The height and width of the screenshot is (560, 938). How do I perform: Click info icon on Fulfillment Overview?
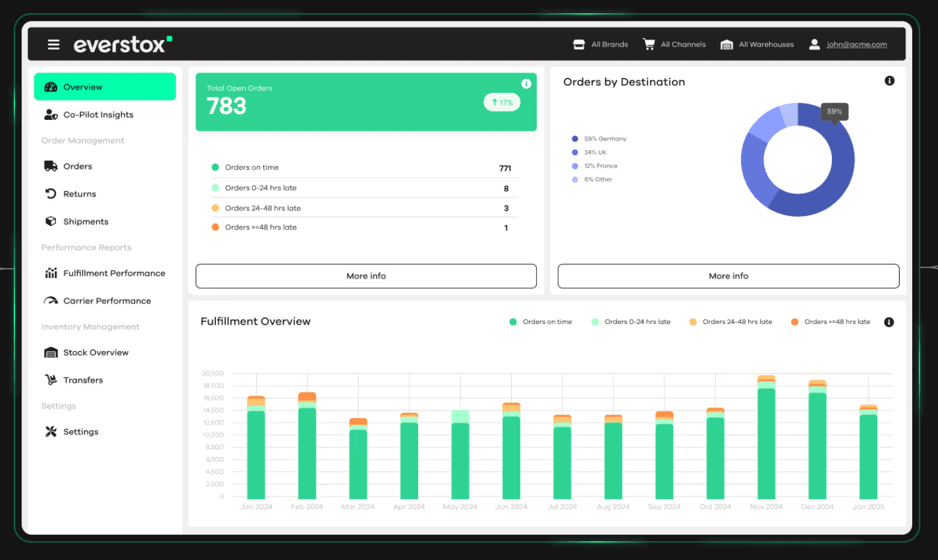click(889, 322)
